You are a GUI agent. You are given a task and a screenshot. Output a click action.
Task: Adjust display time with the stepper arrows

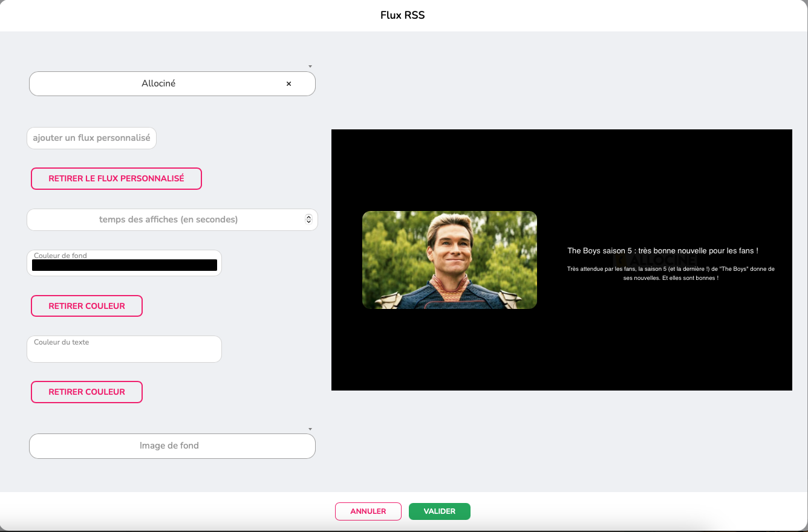[308, 219]
